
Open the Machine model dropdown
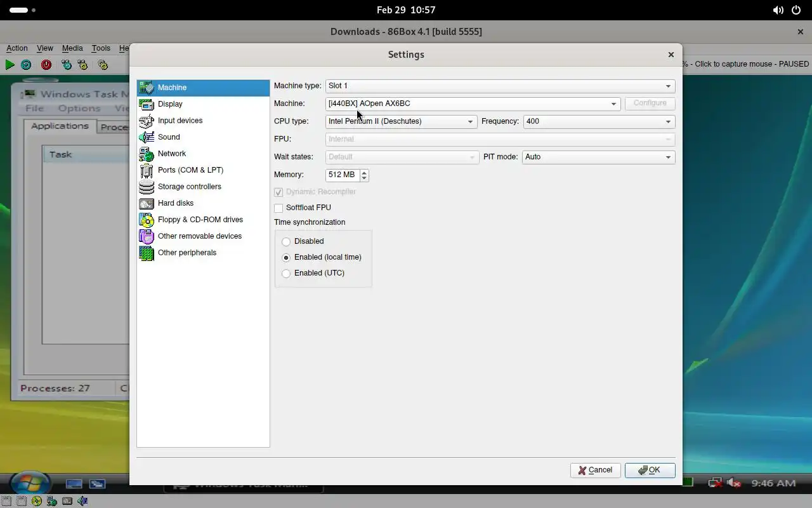[x=473, y=104]
